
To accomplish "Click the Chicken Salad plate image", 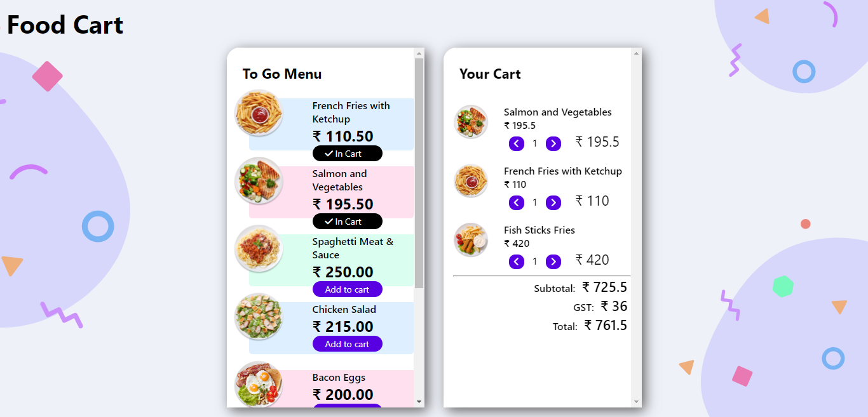I will tap(259, 317).
